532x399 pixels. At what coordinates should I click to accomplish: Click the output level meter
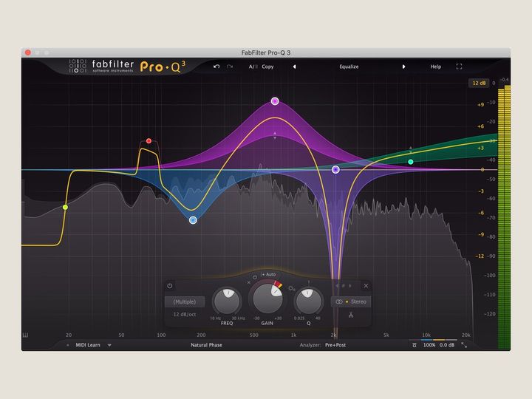504,217
